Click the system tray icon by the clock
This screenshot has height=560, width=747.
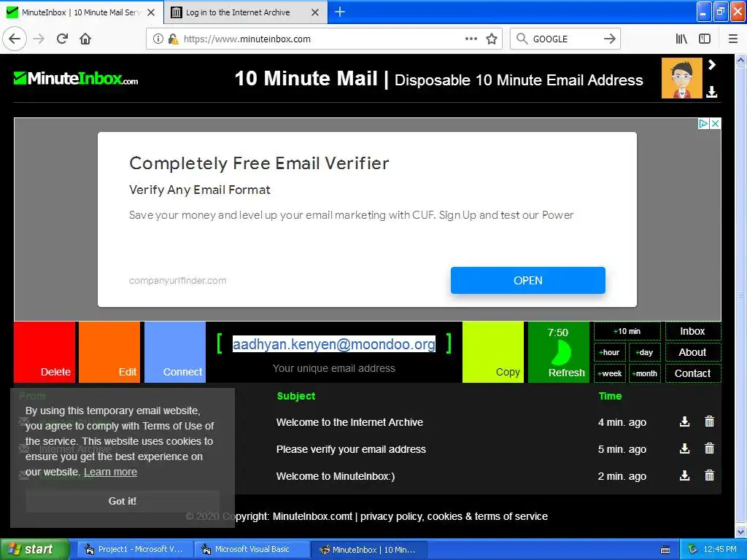point(692,549)
